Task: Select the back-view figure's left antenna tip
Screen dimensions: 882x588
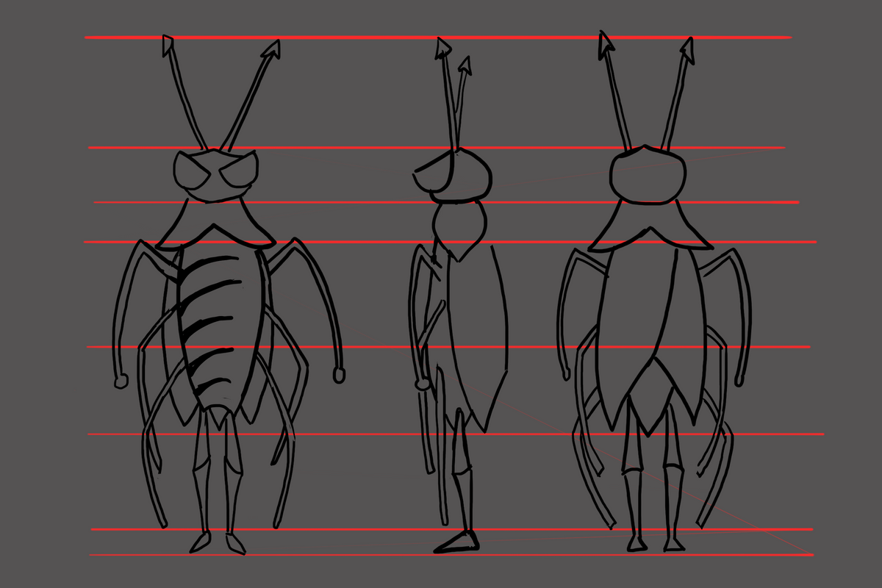Action: tap(606, 41)
